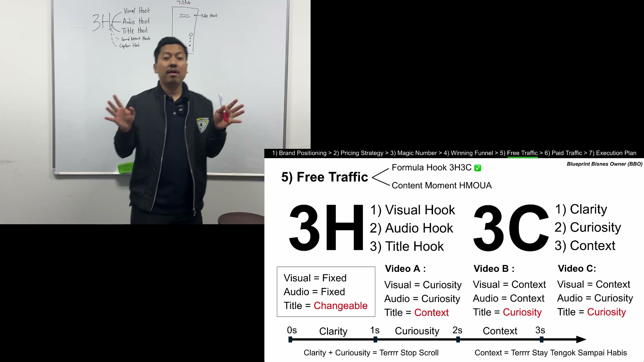Click the 'Video A :' heading

(x=405, y=268)
